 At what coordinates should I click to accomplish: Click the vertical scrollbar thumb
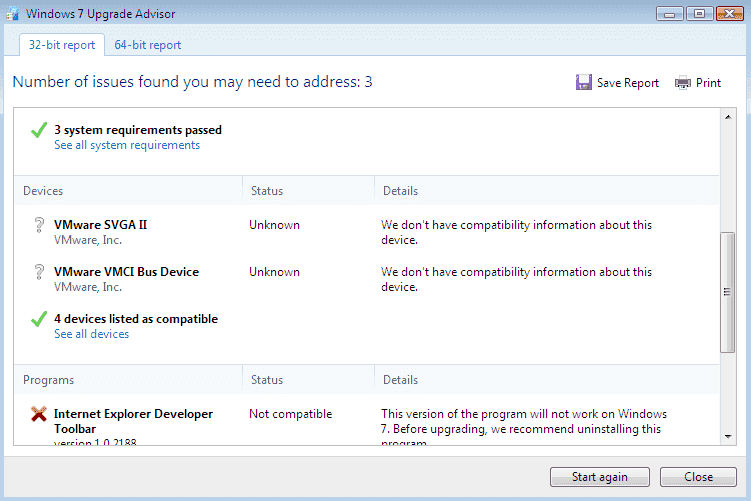click(x=728, y=292)
